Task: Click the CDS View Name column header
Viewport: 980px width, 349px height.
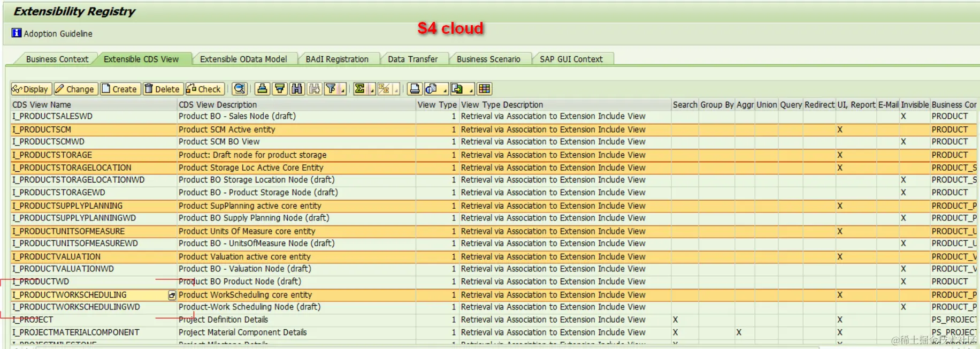Action: (94, 105)
